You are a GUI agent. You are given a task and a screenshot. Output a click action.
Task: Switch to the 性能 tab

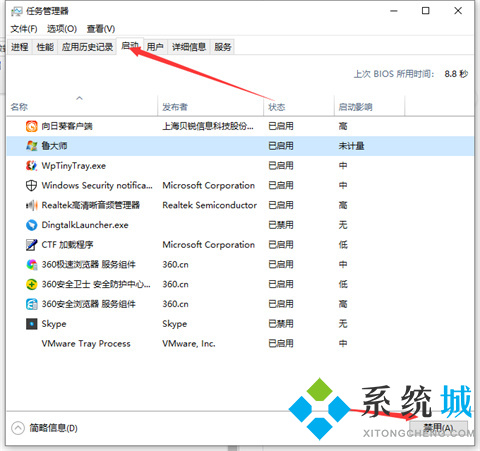[x=45, y=47]
